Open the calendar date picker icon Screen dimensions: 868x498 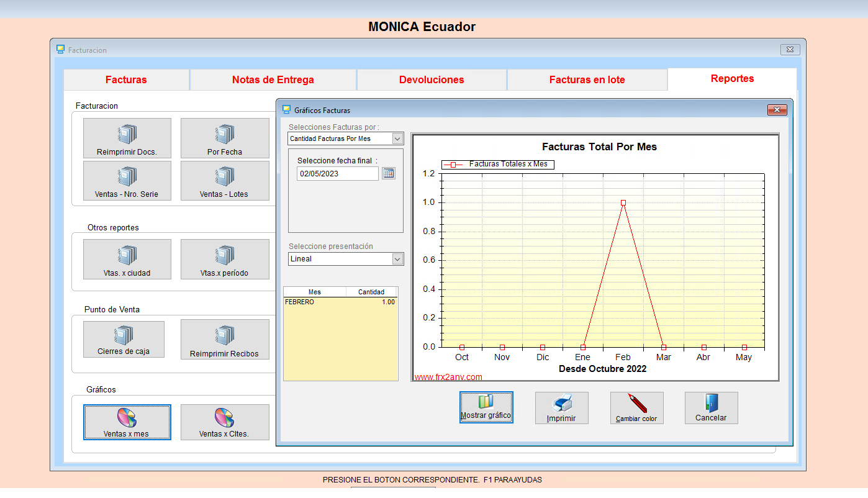(x=389, y=173)
